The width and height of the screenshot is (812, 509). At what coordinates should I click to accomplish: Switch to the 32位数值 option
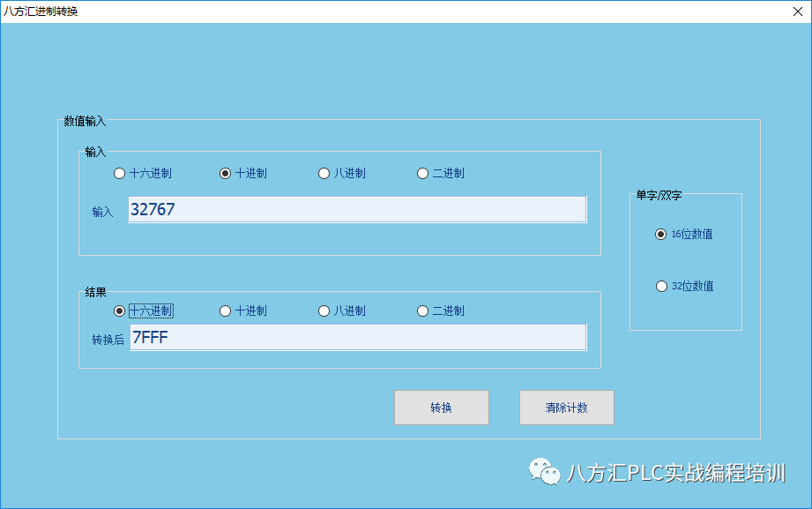pyautogui.click(x=661, y=286)
